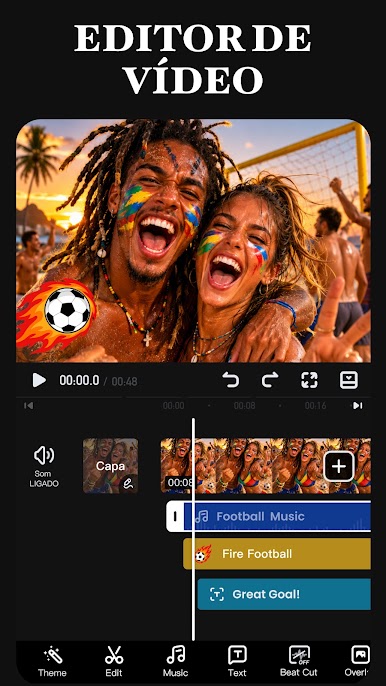
Task: Open the Theme tool
Action: point(53,661)
